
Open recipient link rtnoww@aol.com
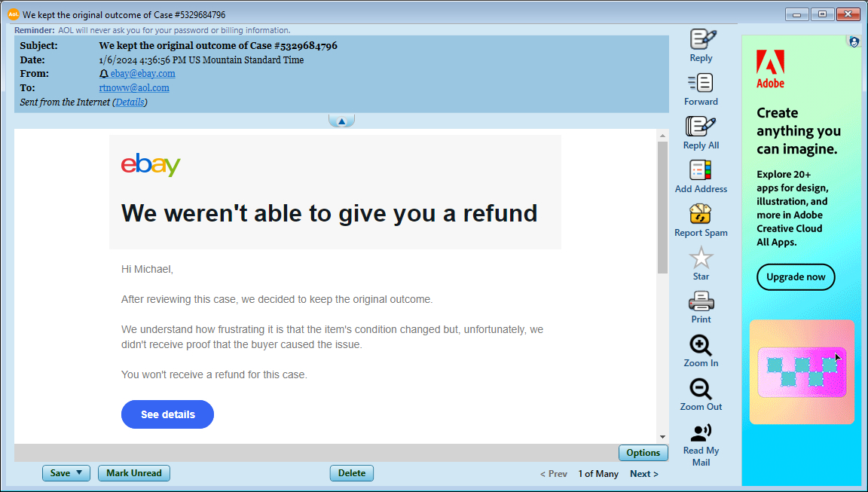(x=134, y=88)
